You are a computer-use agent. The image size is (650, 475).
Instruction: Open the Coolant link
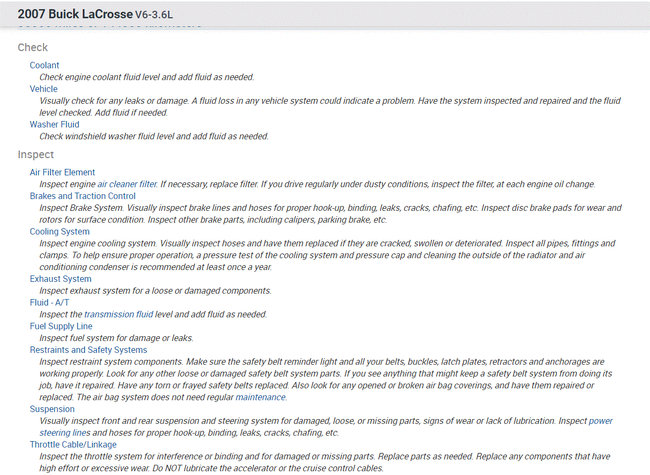point(44,65)
